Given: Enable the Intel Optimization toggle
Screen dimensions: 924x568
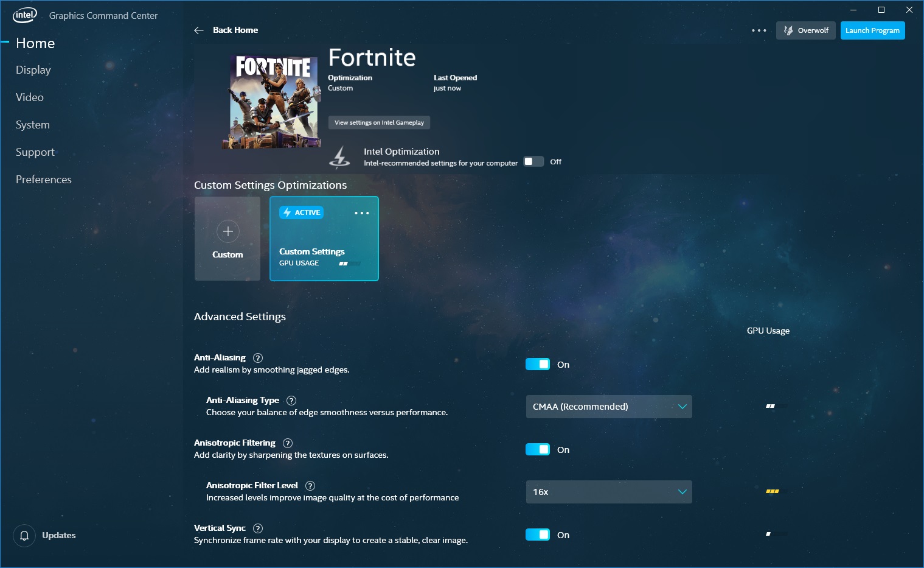Looking at the screenshot, I should (x=533, y=162).
